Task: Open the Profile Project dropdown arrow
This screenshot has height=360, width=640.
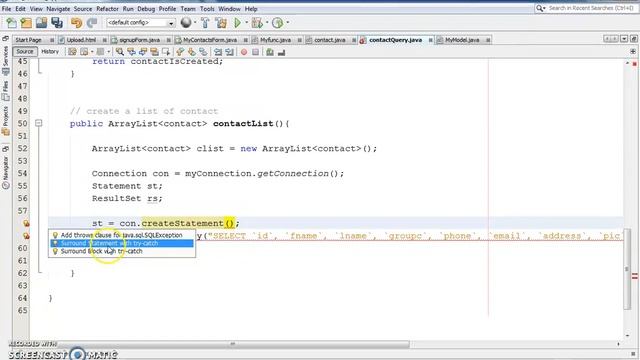Action: [x=288, y=23]
